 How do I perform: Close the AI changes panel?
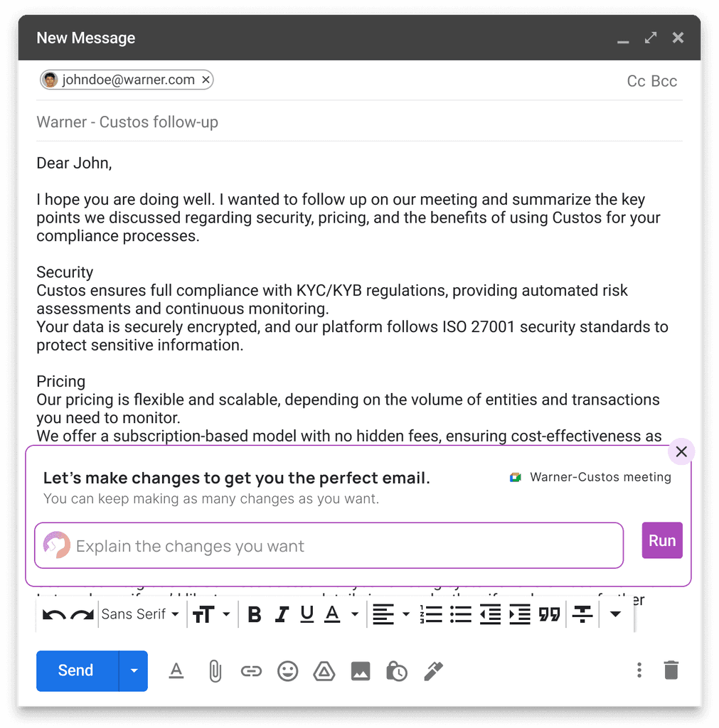(x=681, y=451)
